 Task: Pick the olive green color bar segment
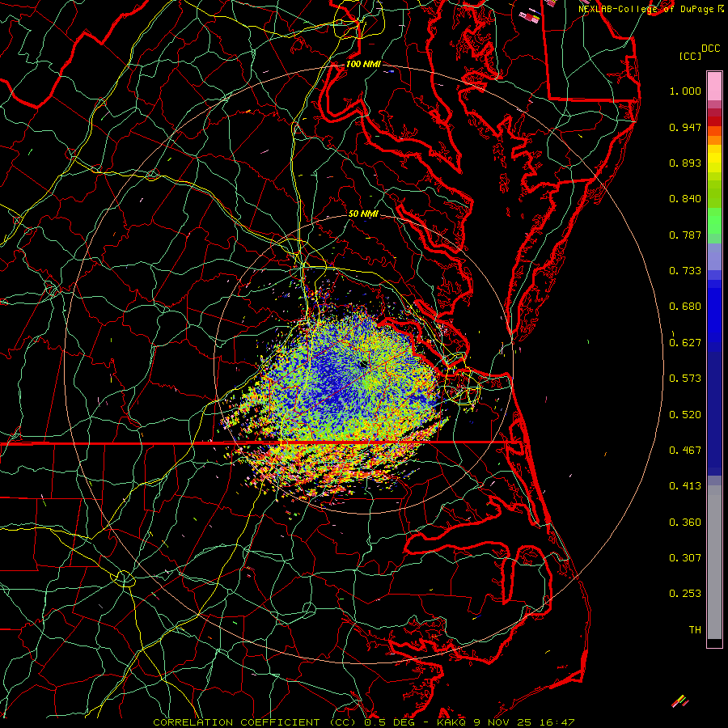[714, 193]
